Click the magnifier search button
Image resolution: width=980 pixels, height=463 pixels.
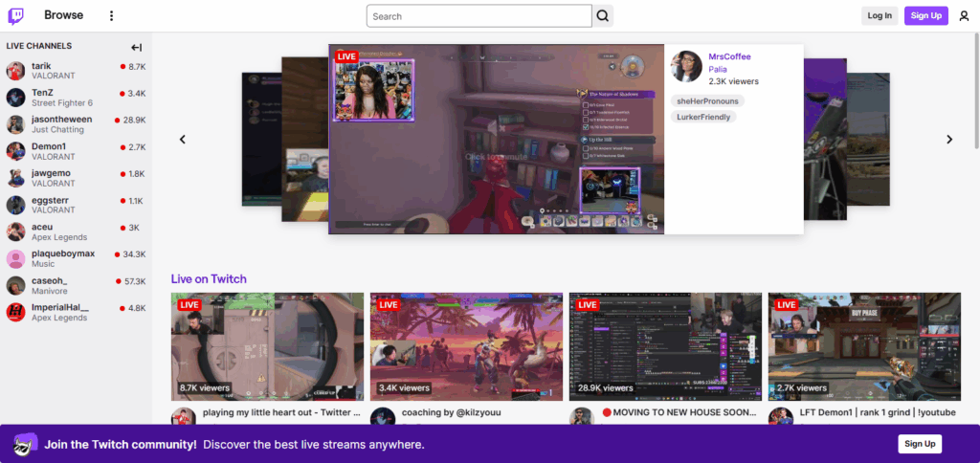(x=603, y=16)
